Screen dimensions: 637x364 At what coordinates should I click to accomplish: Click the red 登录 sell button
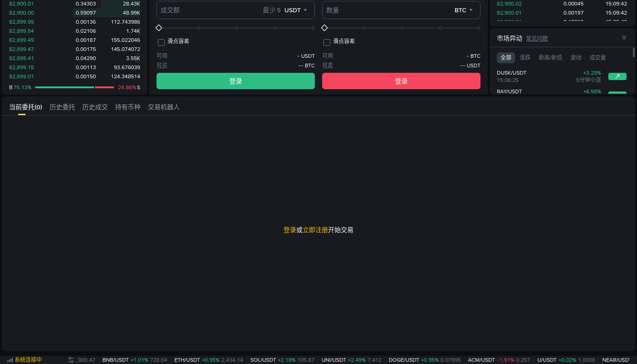(x=401, y=81)
